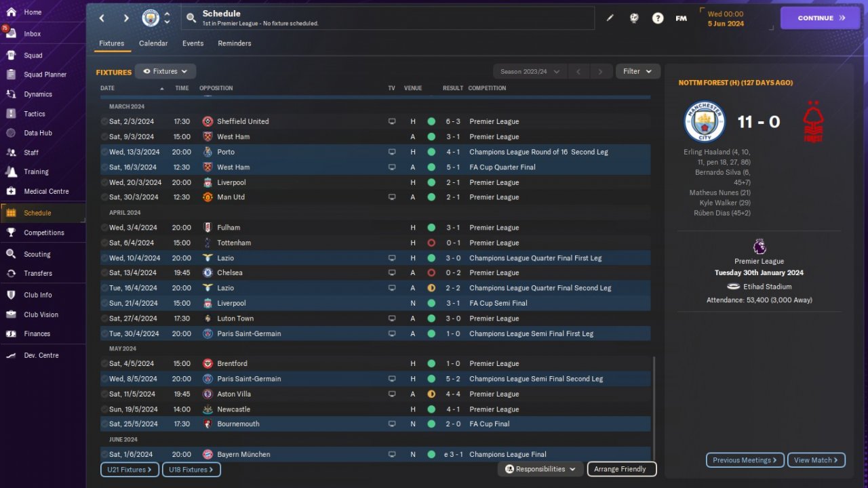The image size is (868, 488).
Task: Open the Training icon
Action: (x=11, y=171)
